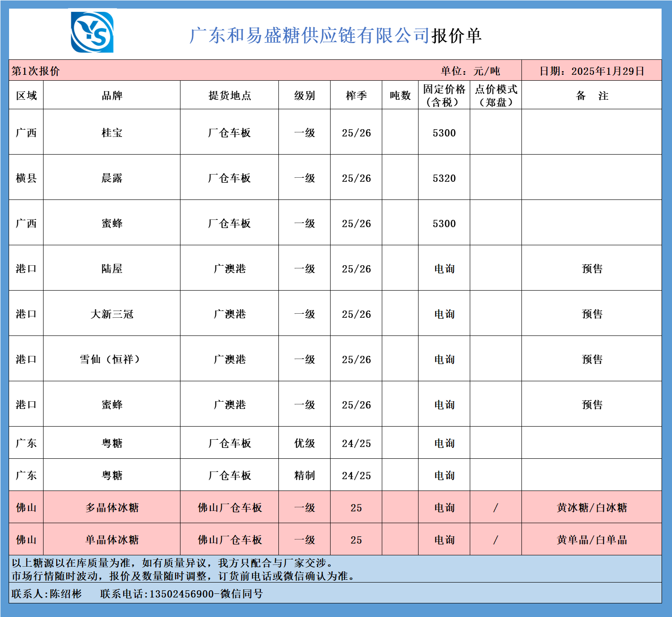Click the 雪仙（恒祥） brand cell
The width and height of the screenshot is (672, 617).
[x=112, y=360]
